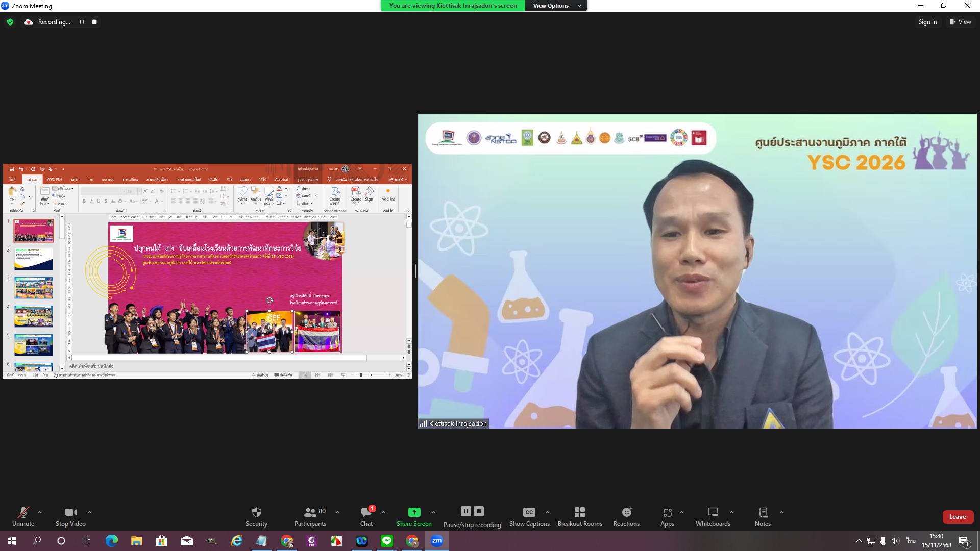Pause the recording in toolbar
The width and height of the screenshot is (980, 551).
(465, 511)
